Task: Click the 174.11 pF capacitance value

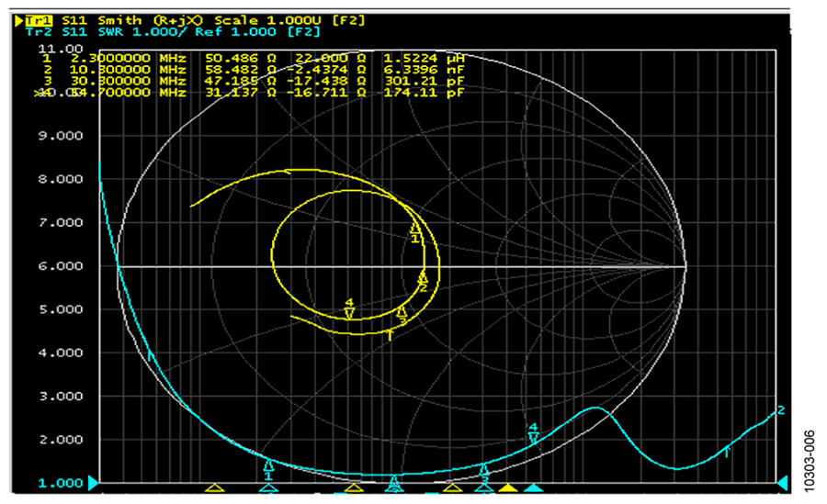Action: click(424, 93)
